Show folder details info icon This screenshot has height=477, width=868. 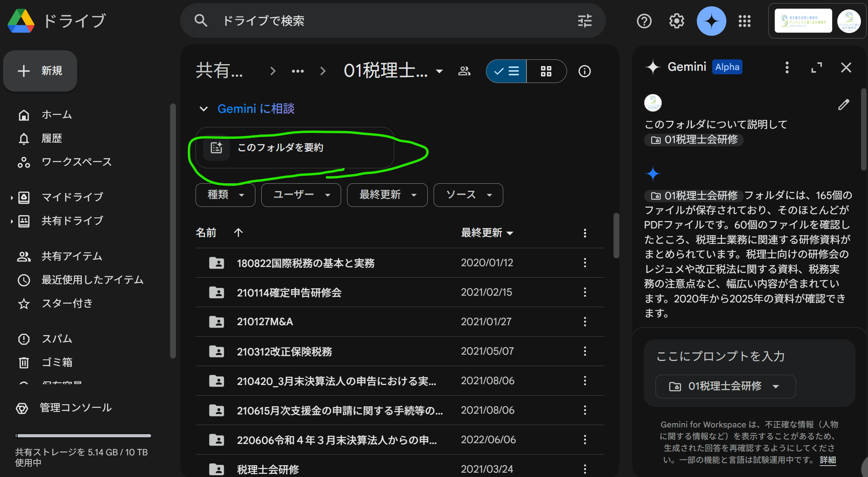(x=585, y=71)
